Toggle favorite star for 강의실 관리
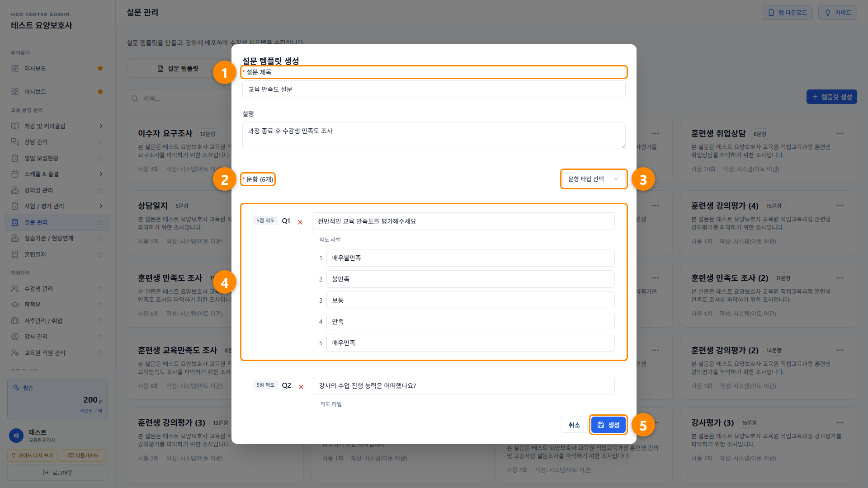The image size is (868, 488). point(100,190)
